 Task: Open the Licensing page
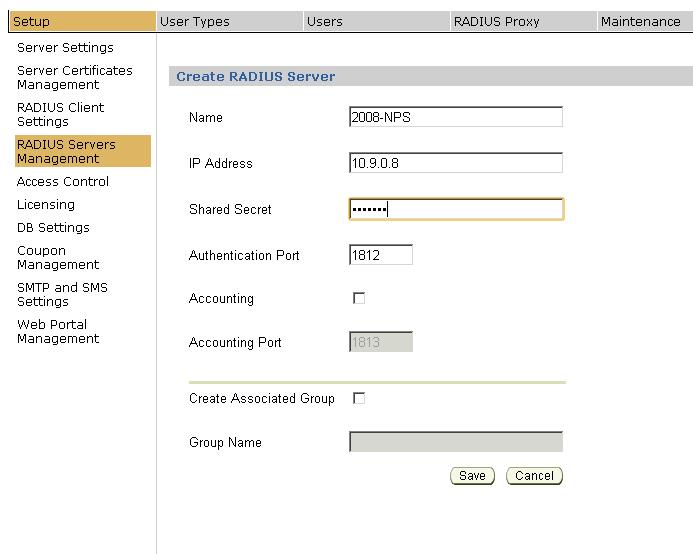pyautogui.click(x=46, y=204)
